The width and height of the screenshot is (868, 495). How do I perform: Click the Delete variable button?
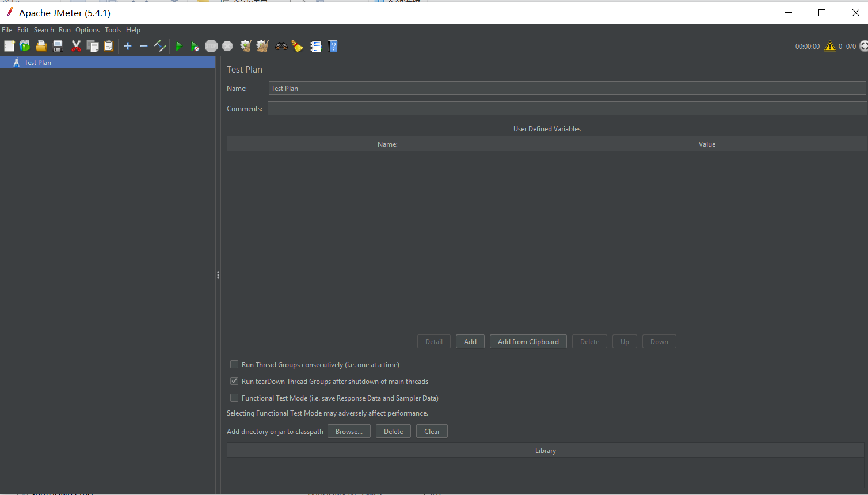589,341
